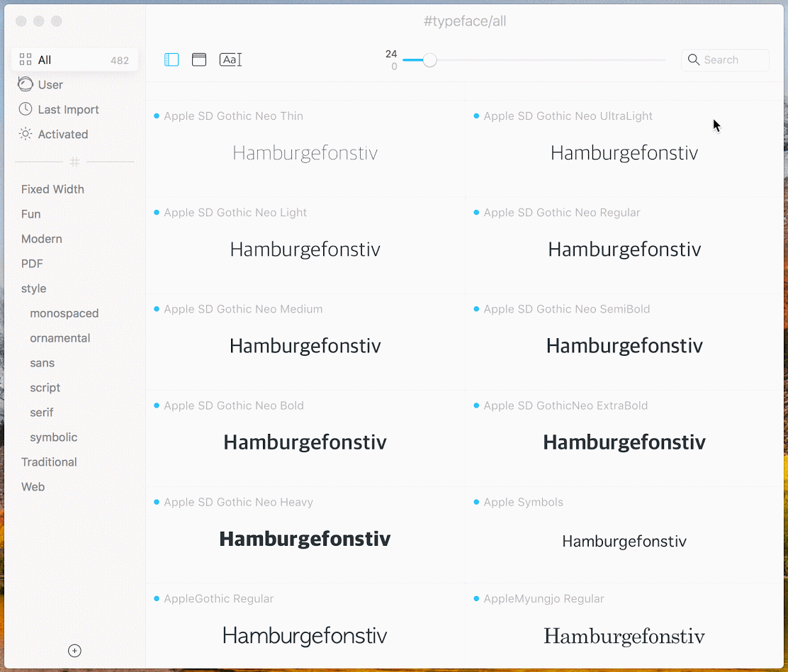The width and height of the screenshot is (788, 672).
Task: Toggle activation dot for Apple SD Gothic Neo Thin
Action: [x=157, y=116]
